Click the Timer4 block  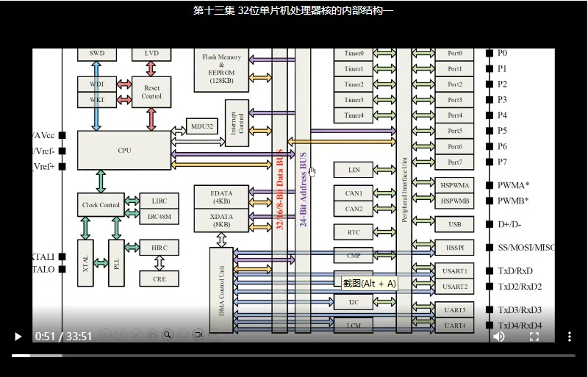pos(354,115)
